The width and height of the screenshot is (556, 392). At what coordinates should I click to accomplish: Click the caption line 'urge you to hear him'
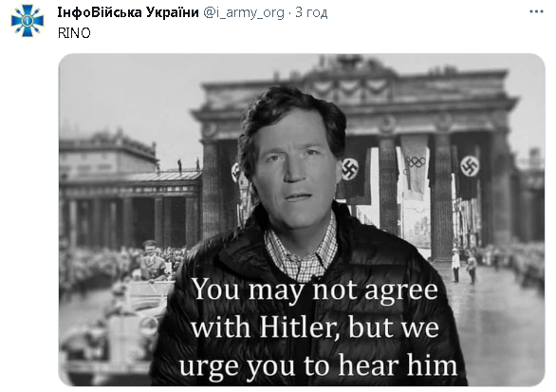pos(318,365)
